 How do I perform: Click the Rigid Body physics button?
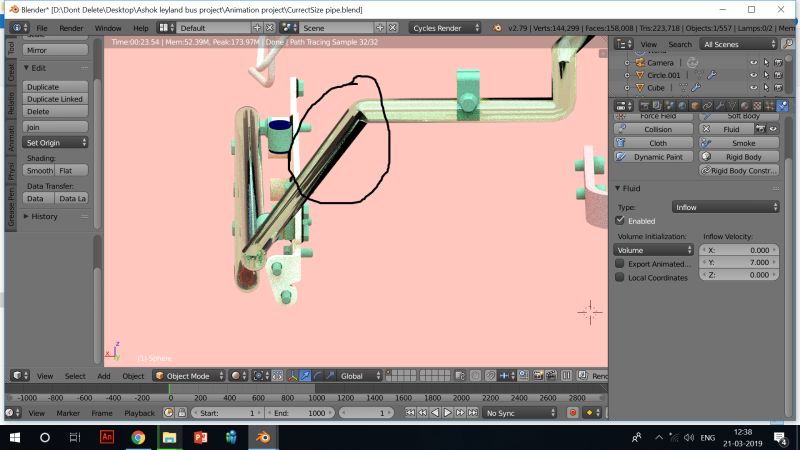739,157
